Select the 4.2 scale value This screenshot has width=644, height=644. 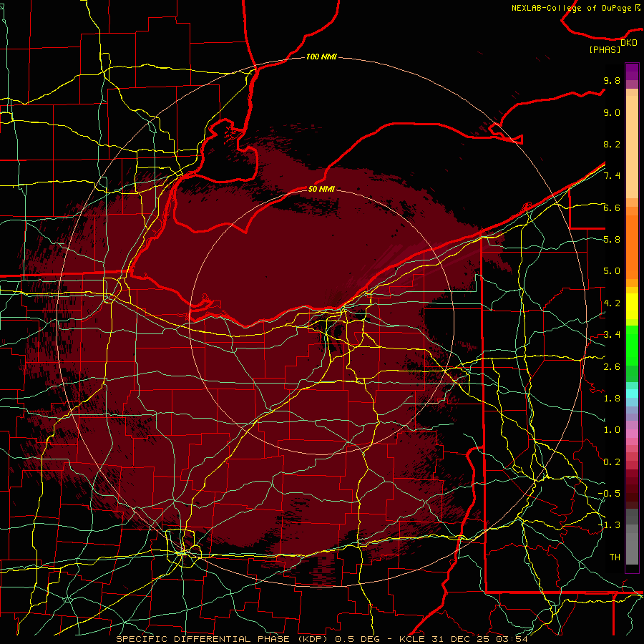click(x=612, y=303)
